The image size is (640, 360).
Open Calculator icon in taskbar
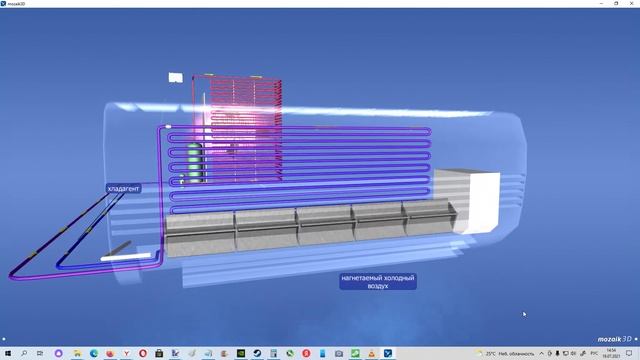coord(273,353)
